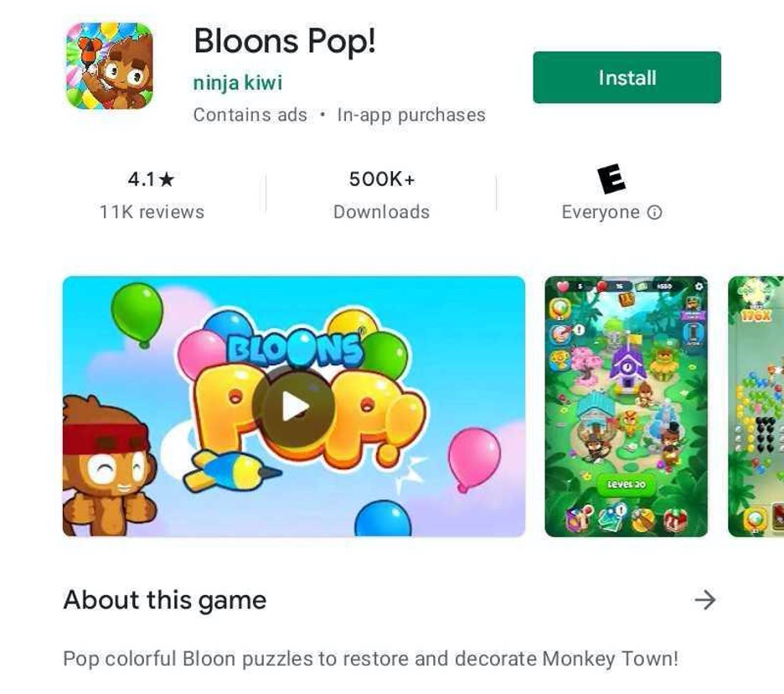Open the partially visible bubble puzzle screenshot
Viewport: 784px width, 694px height.
pos(756,407)
